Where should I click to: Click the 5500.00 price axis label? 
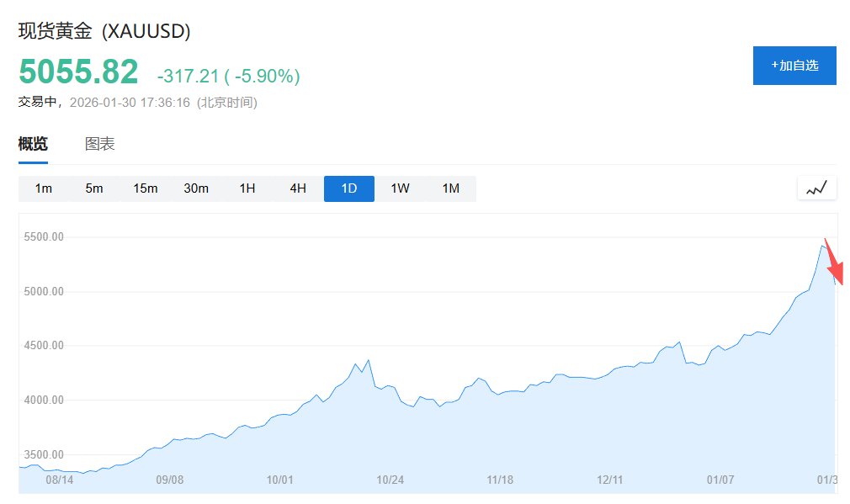coord(45,237)
